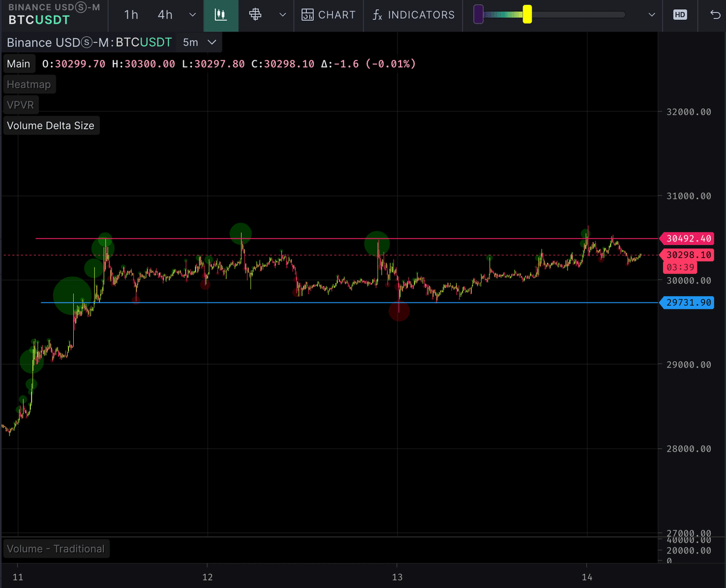Click the yellow heatmap slider handle
This screenshot has height=588, width=726.
coord(527,15)
